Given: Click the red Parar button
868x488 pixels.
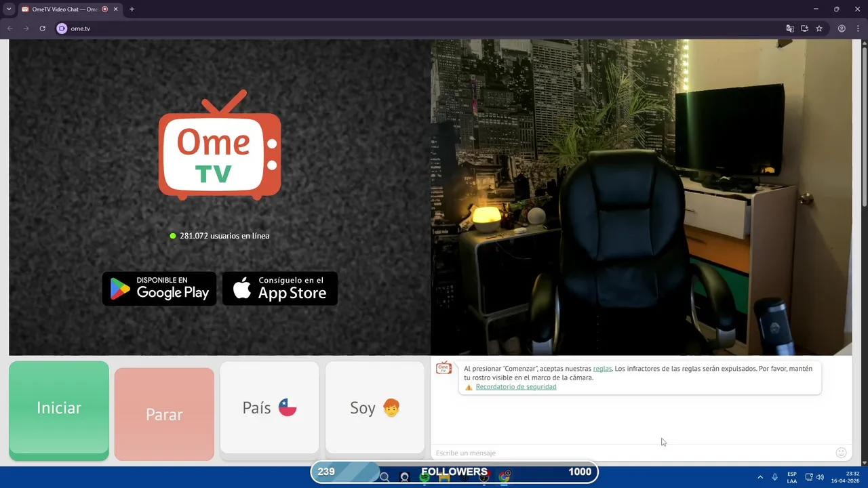Looking at the screenshot, I should (x=164, y=414).
